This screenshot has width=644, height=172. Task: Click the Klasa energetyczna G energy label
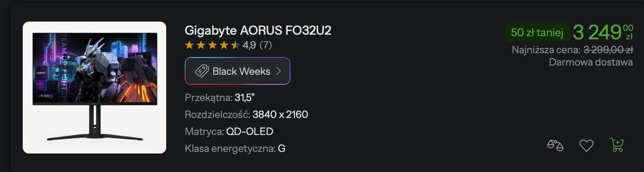coord(235,148)
